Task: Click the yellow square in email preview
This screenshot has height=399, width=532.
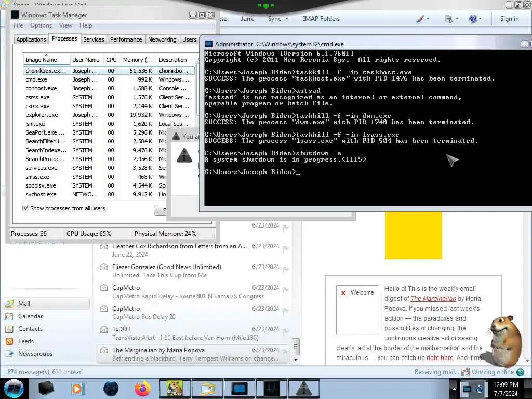Action: pyautogui.click(x=413, y=235)
